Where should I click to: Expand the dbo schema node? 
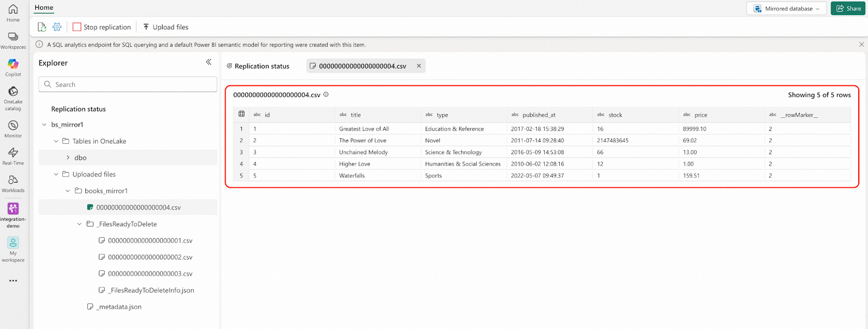pyautogui.click(x=68, y=158)
